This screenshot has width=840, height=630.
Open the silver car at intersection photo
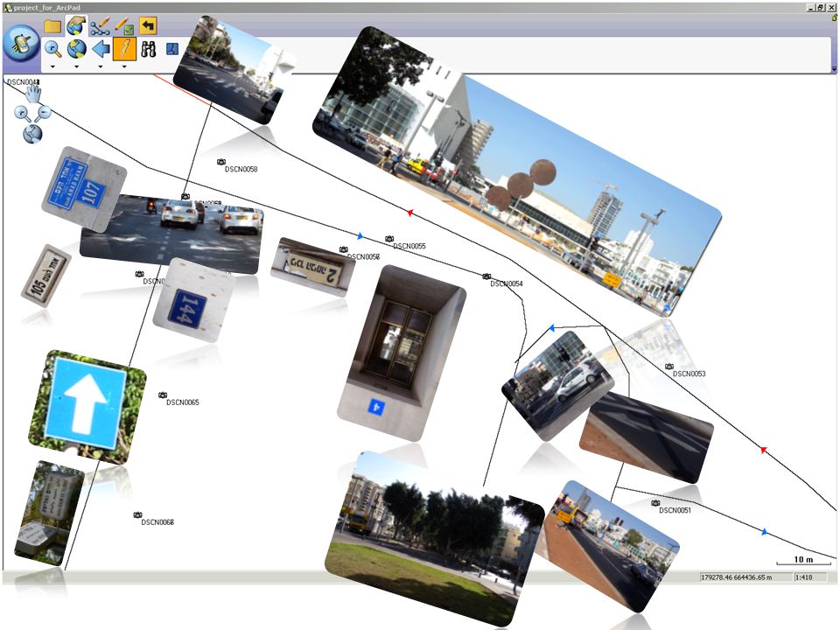557,386
